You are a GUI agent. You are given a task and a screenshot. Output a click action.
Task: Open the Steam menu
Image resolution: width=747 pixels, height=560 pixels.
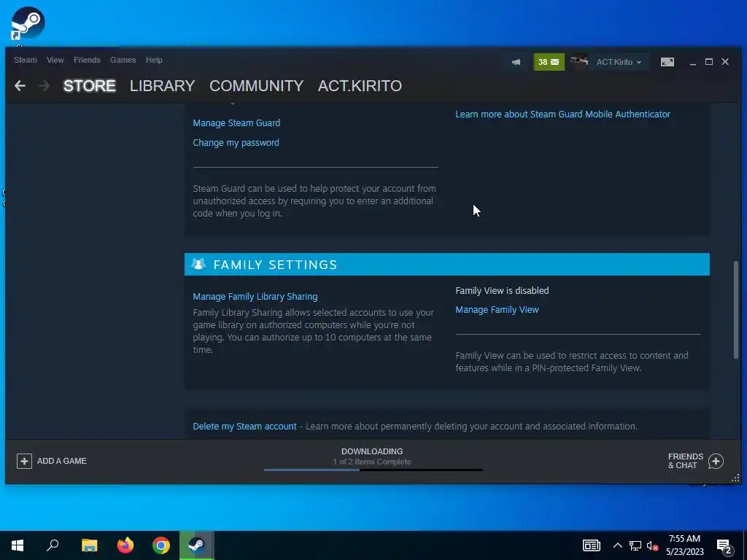(x=26, y=60)
